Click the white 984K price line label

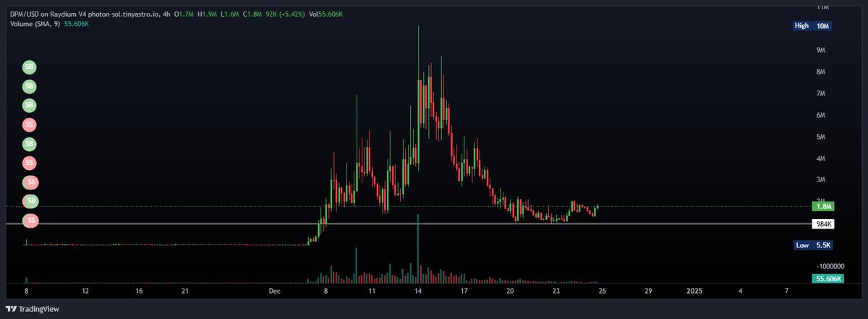tap(824, 224)
